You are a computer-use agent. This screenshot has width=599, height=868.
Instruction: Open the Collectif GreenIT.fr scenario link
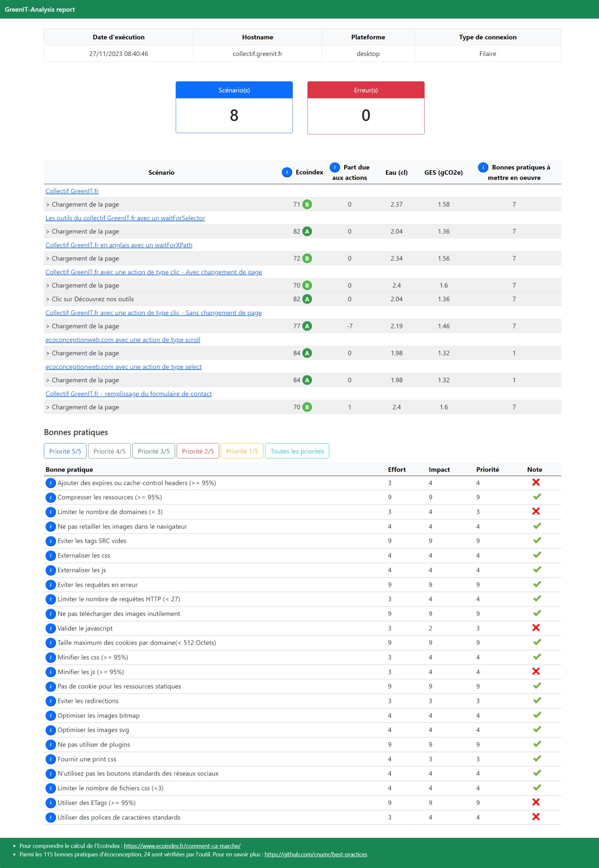click(x=72, y=191)
